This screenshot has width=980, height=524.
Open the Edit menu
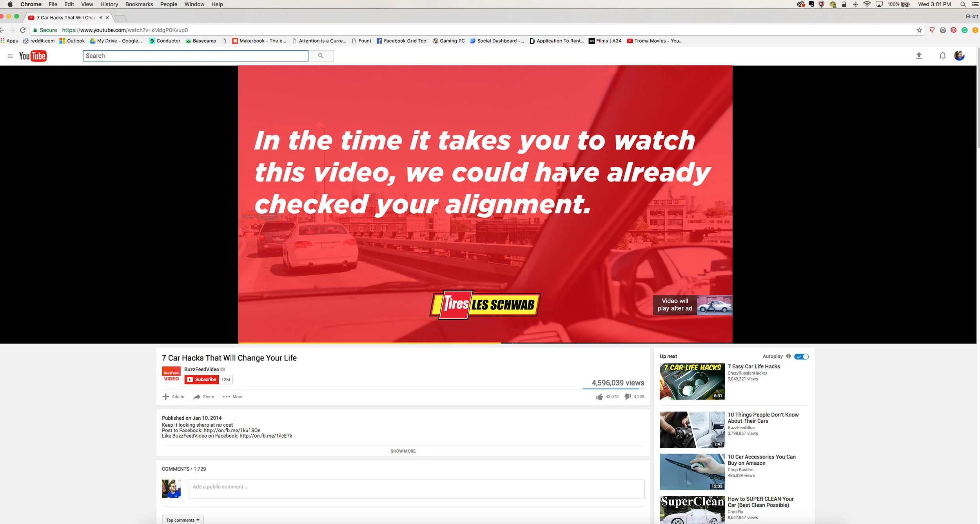tap(69, 4)
